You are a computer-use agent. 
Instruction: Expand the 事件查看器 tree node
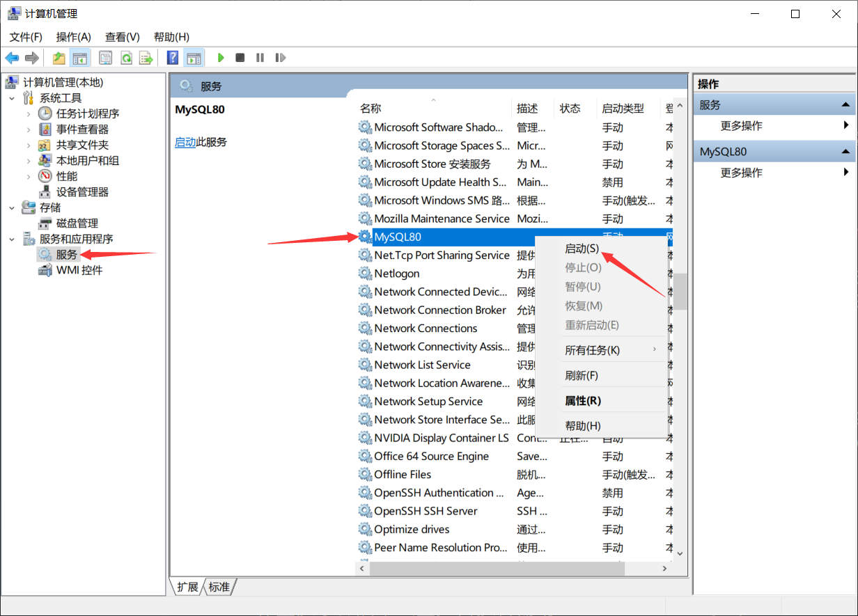point(29,129)
